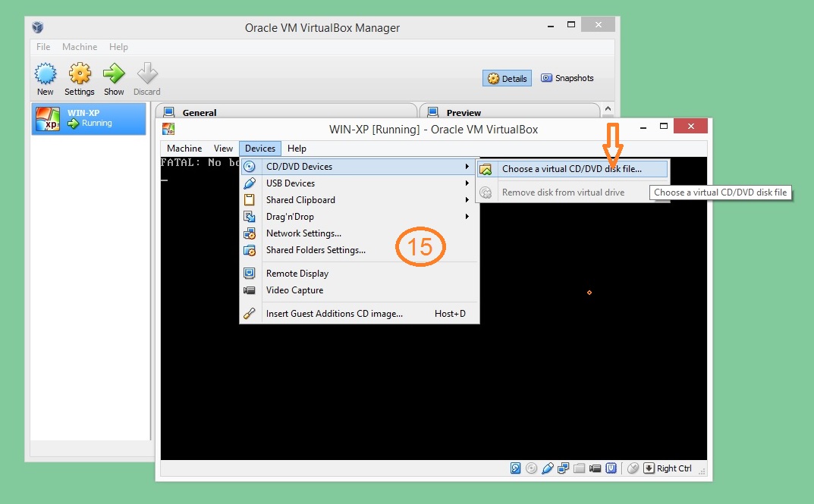Switch to the Snapshots view

(x=567, y=78)
